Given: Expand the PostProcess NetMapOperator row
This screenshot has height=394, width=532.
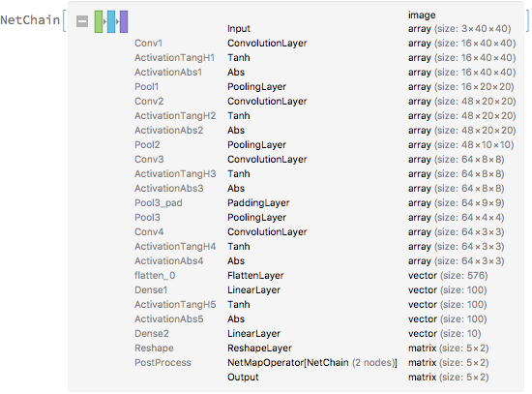Looking at the screenshot, I should click(x=325, y=363).
